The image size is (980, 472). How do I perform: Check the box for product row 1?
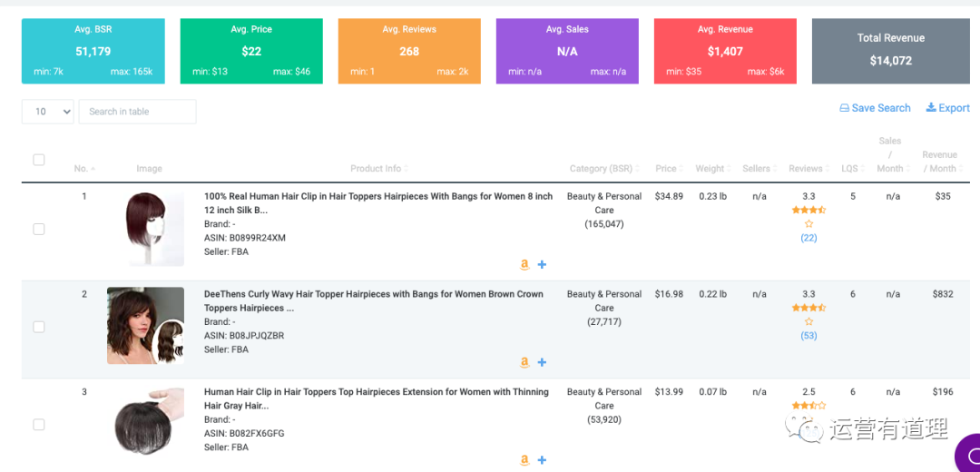(39, 229)
